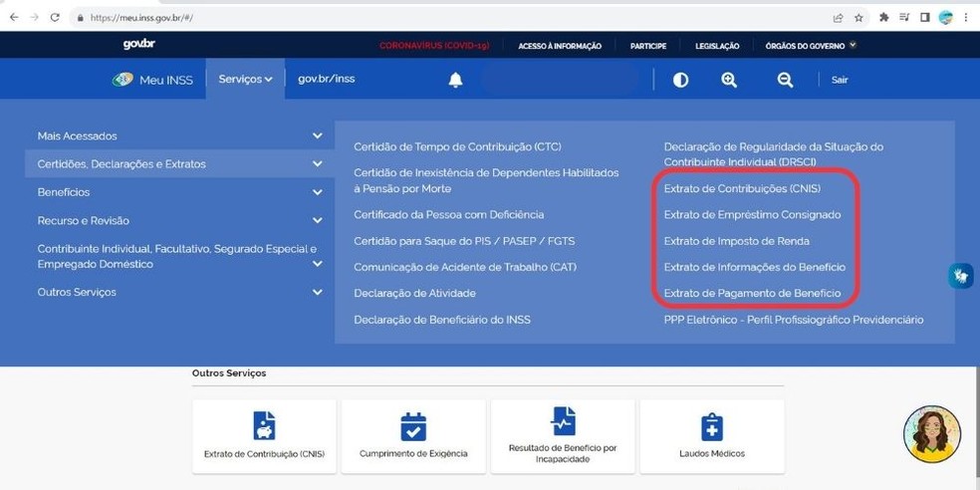
Task: Open Extrato de Contribuições (CNIS) menu link
Action: tap(742, 188)
